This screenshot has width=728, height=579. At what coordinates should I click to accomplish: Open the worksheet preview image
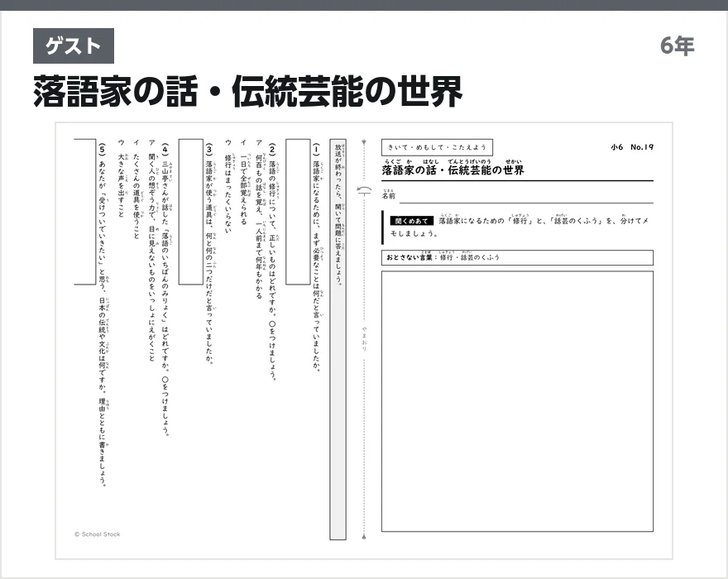click(364, 341)
